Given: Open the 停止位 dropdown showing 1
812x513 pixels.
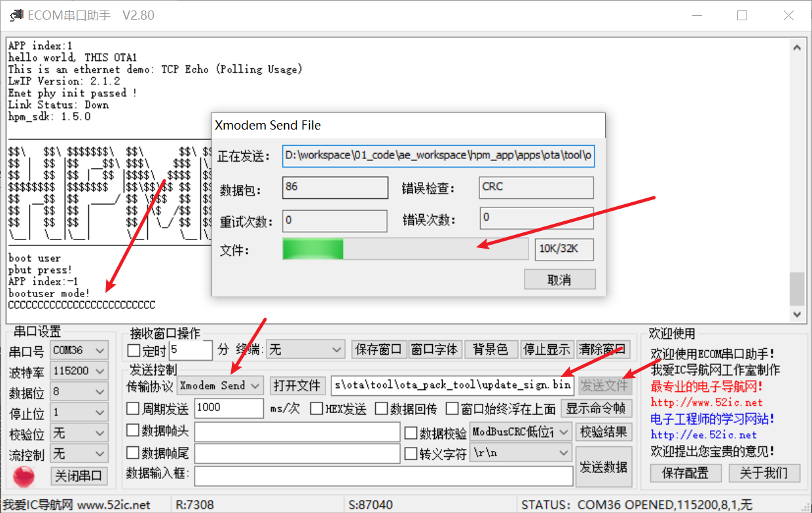Looking at the screenshot, I should pos(79,413).
